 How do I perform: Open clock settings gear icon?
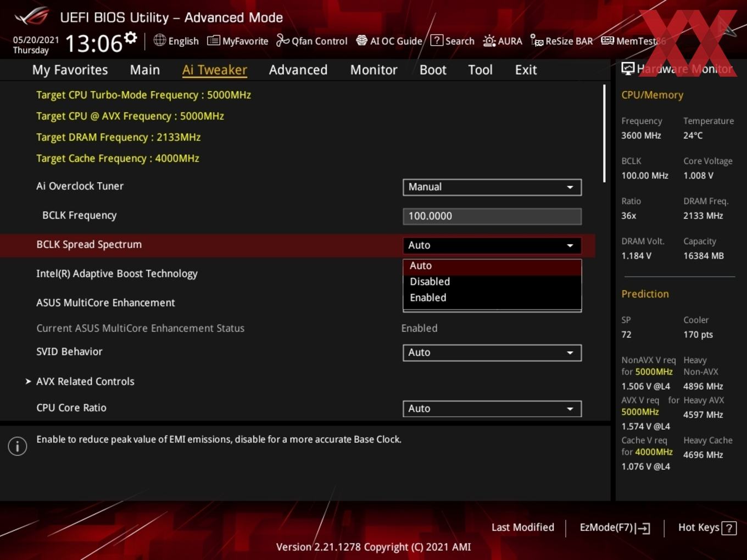click(x=131, y=37)
